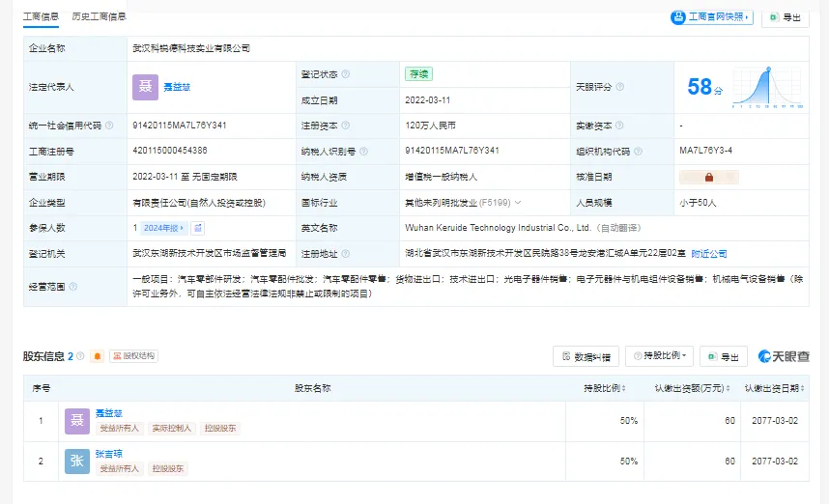This screenshot has width=829, height=504.
Task: Click the purple 聂 avatar beside 法定代表人
Action: 145,87
